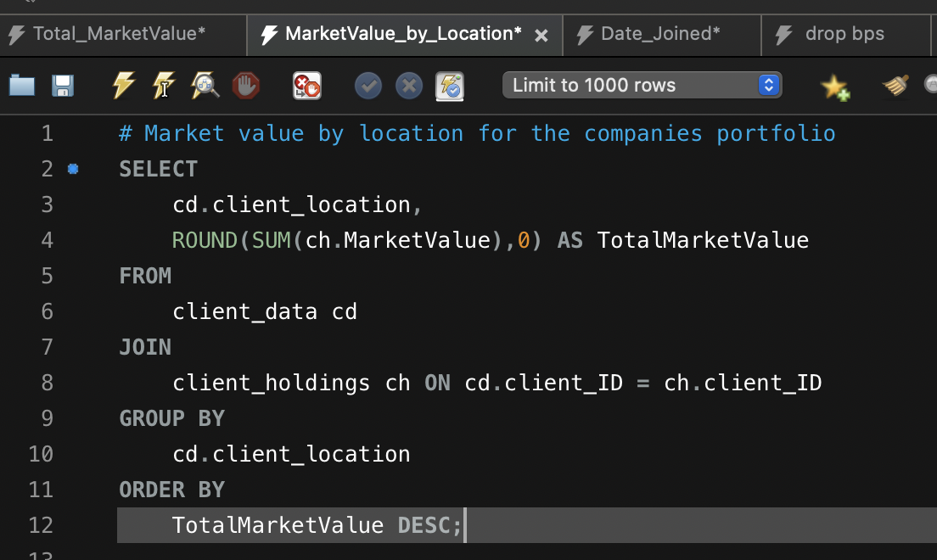Toggle continue-on-error stop icon
The height and width of the screenshot is (560, 937).
pyautogui.click(x=307, y=86)
